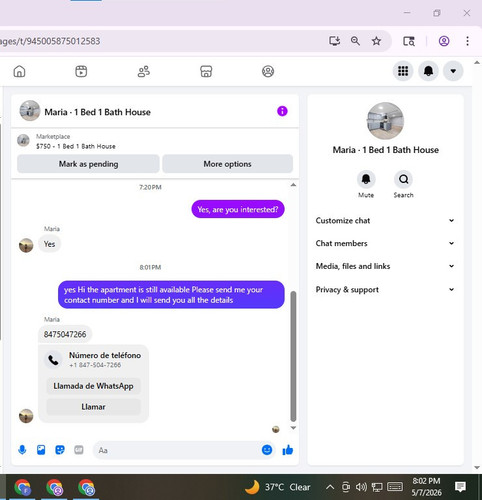Expand Chat members section
482x500 pixels.
pyautogui.click(x=385, y=243)
